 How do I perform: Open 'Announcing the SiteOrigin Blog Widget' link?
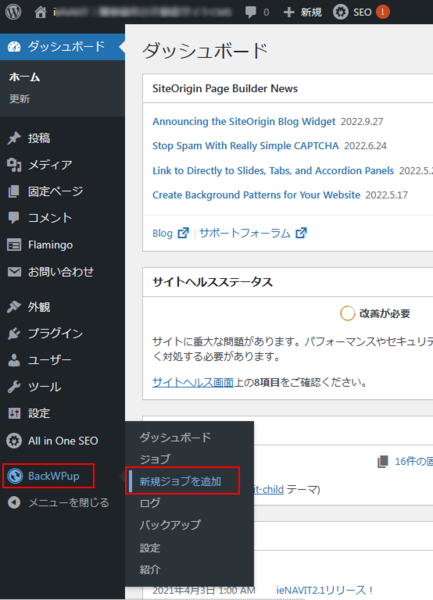tap(244, 121)
